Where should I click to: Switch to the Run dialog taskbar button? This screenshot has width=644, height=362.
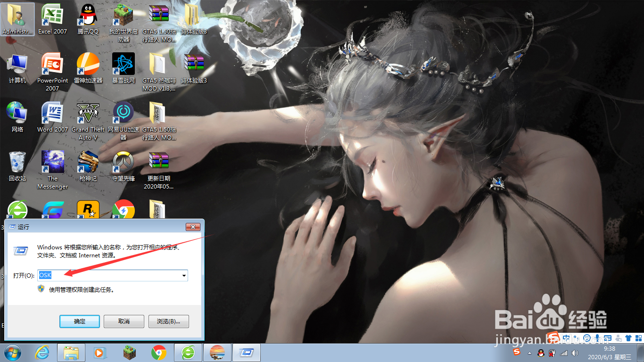(247, 353)
